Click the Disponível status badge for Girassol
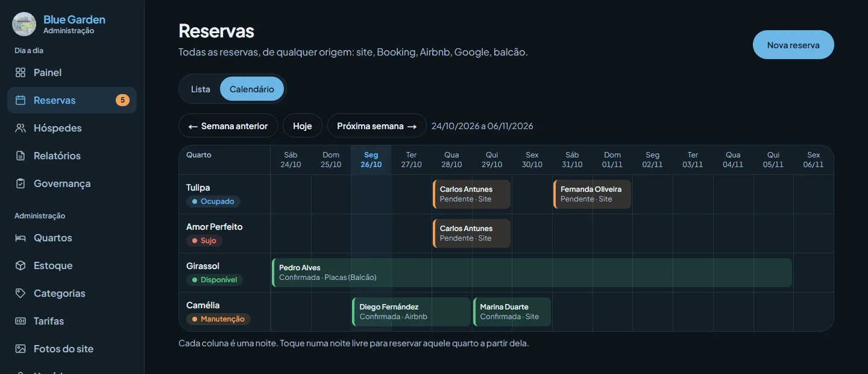868x374 pixels. (215, 280)
